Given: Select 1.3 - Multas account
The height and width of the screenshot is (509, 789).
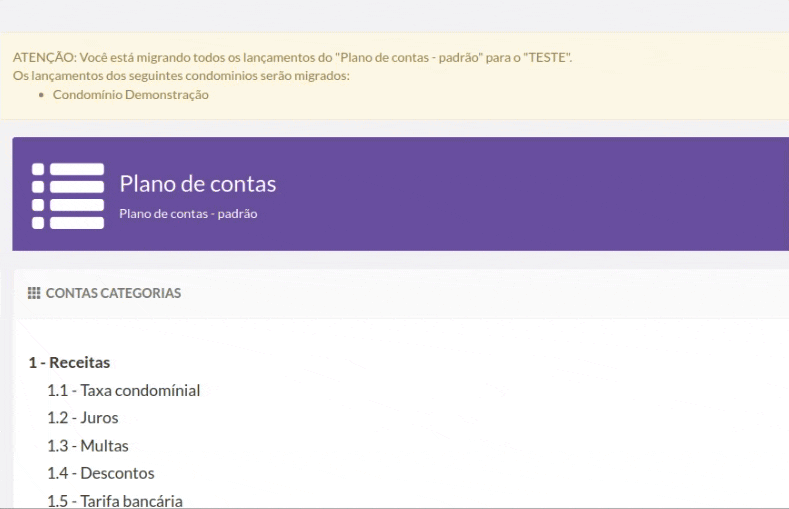Looking at the screenshot, I should (88, 446).
